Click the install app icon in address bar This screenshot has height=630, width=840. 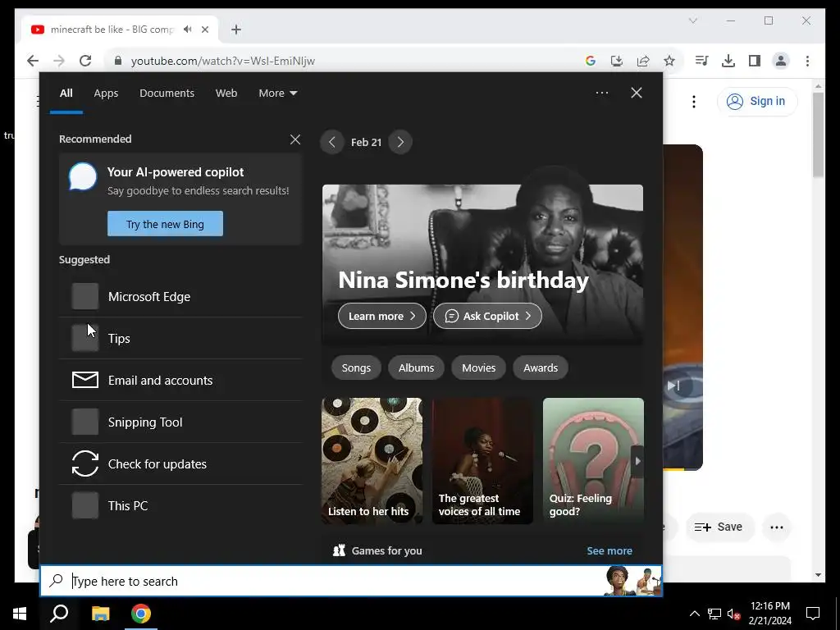point(617,61)
